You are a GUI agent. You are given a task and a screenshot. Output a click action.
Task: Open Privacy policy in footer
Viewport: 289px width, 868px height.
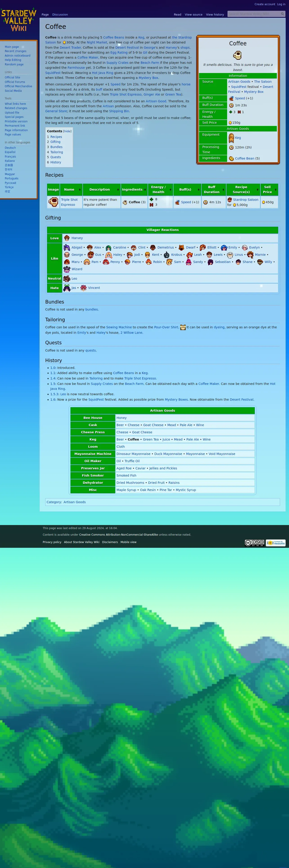pyautogui.click(x=52, y=542)
